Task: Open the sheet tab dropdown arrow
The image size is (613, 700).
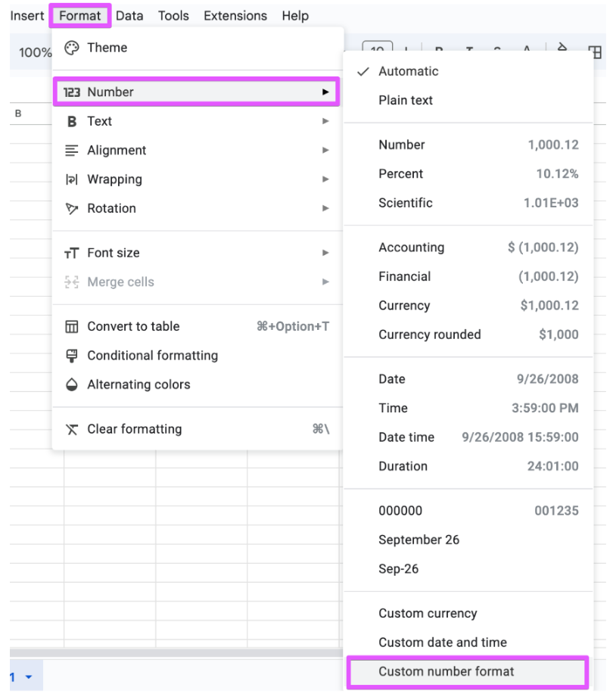Action: pos(29,676)
